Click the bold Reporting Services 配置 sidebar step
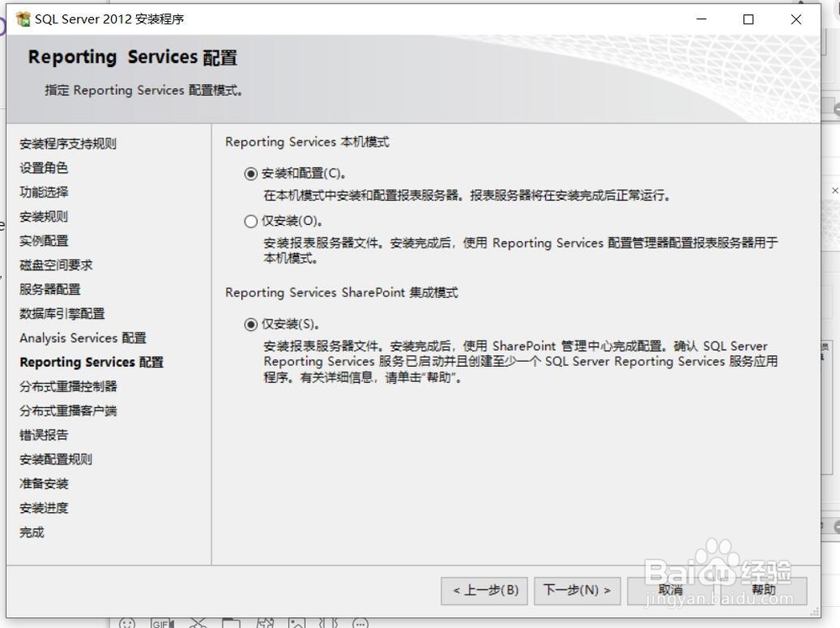 tap(92, 363)
